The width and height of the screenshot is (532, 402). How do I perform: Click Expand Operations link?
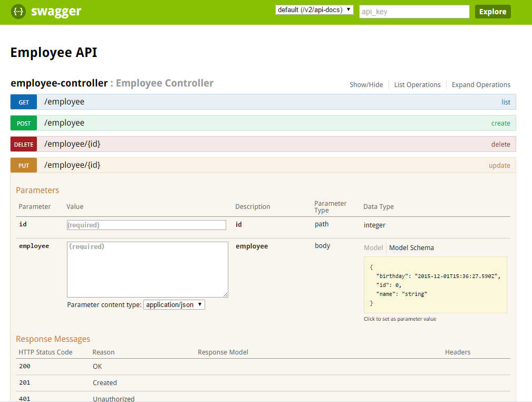tap(481, 85)
